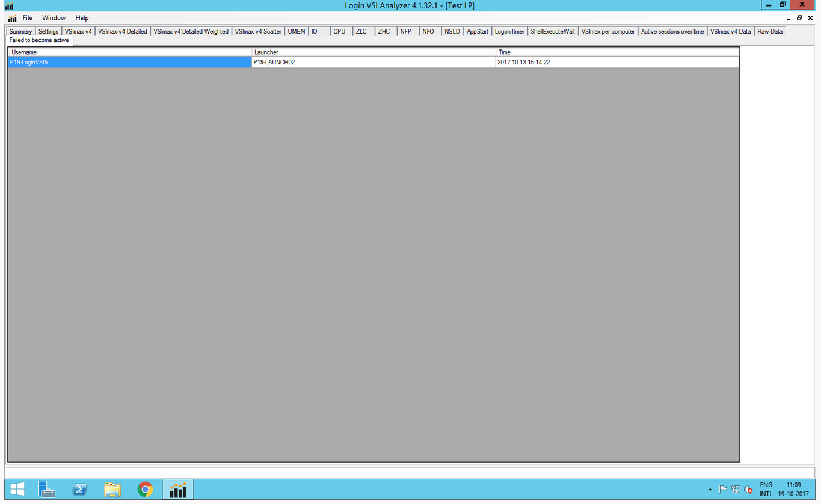
Task: Open the VSImax v4 Detailed Weighted tab
Action: click(191, 31)
